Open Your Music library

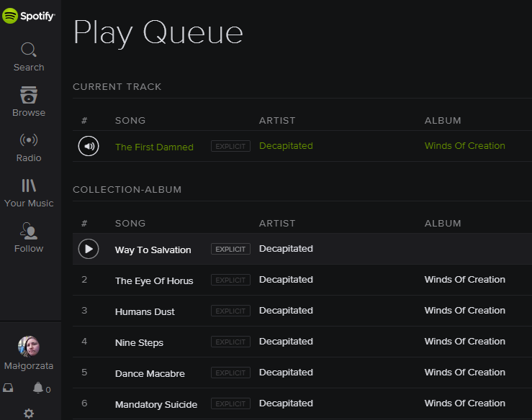pos(29,193)
